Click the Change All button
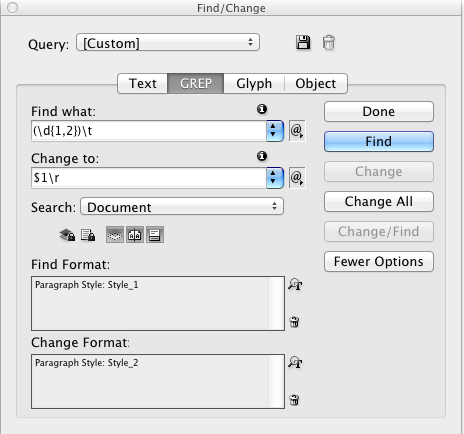The image size is (464, 434). coord(379,201)
